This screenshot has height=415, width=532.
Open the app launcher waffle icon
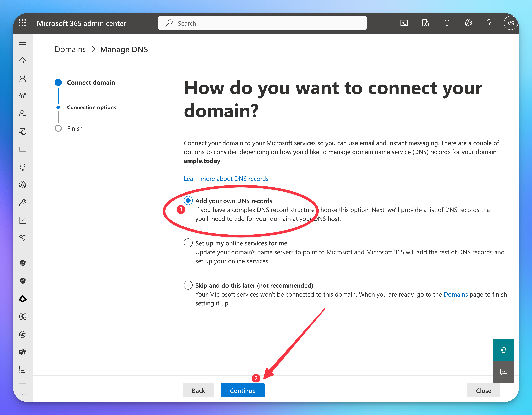[x=22, y=23]
